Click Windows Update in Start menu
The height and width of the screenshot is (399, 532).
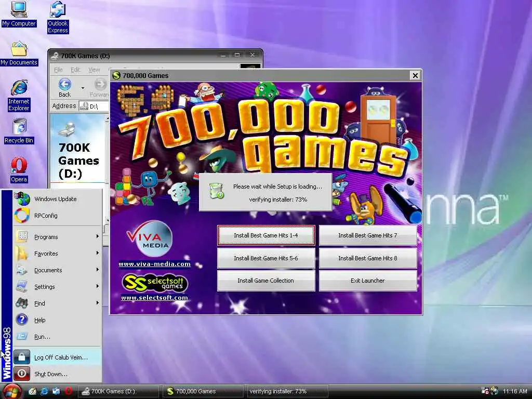[x=57, y=199]
